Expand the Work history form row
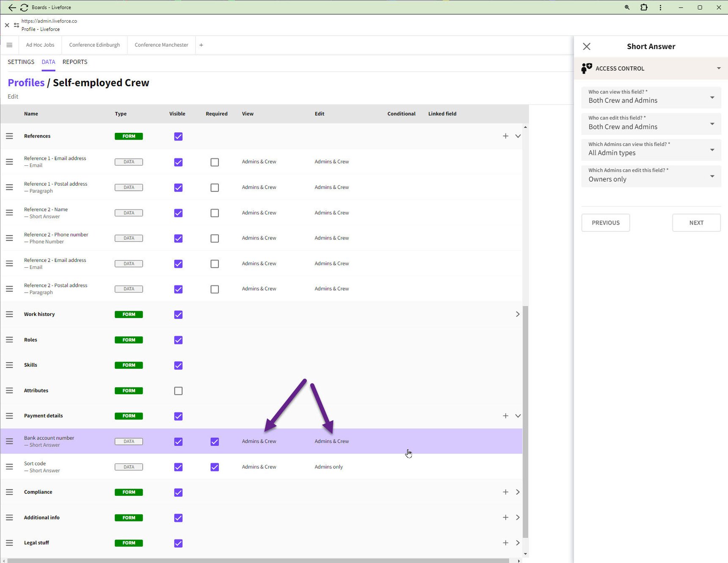Viewport: 728px width, 563px height. click(x=518, y=314)
